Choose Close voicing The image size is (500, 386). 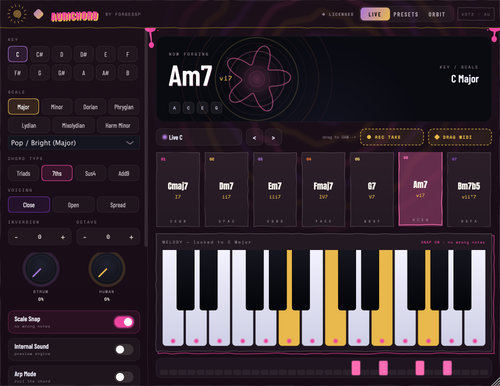29,205
